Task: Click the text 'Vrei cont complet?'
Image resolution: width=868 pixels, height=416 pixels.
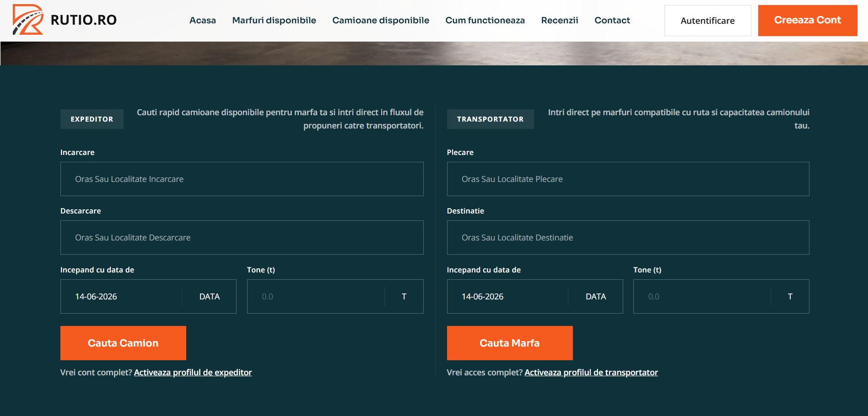Action: (x=96, y=372)
